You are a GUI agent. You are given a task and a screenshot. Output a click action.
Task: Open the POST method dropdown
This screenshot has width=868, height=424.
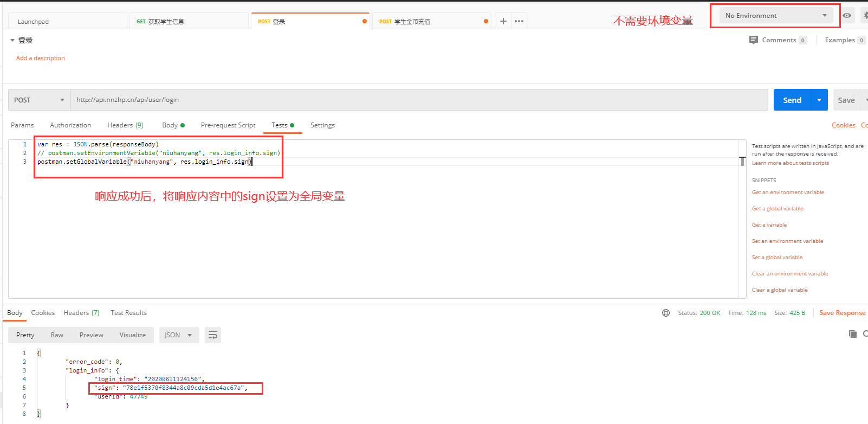point(39,100)
